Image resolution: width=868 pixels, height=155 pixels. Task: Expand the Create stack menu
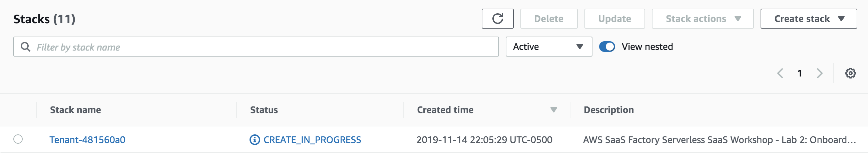(x=808, y=19)
